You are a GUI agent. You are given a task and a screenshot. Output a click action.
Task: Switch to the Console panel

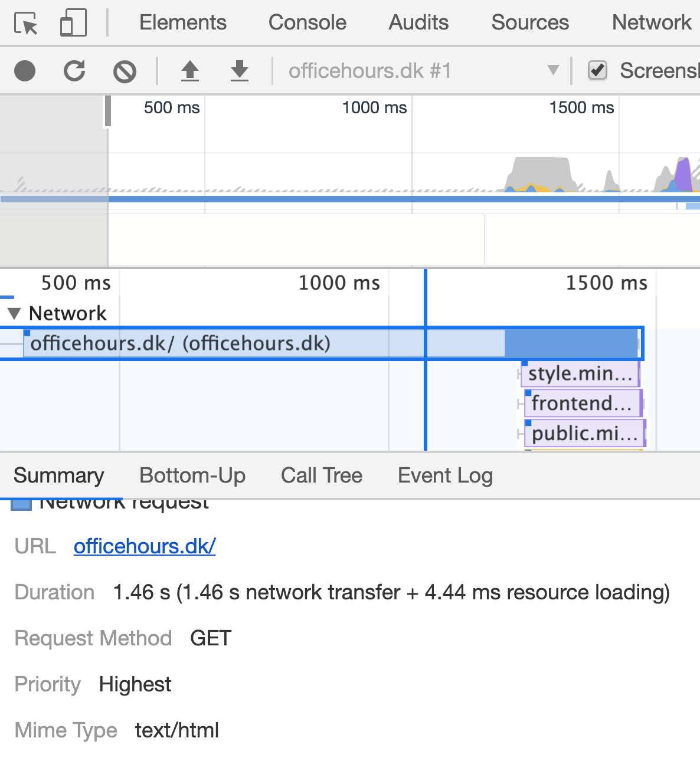[x=306, y=22]
